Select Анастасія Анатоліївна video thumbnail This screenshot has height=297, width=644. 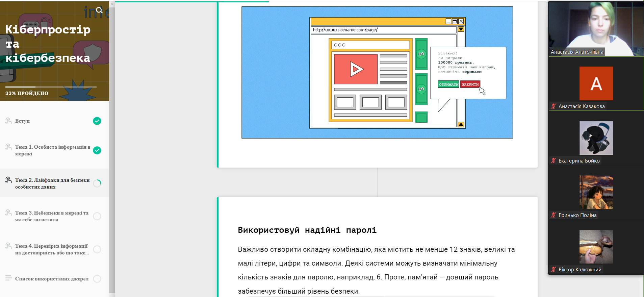tap(596, 28)
